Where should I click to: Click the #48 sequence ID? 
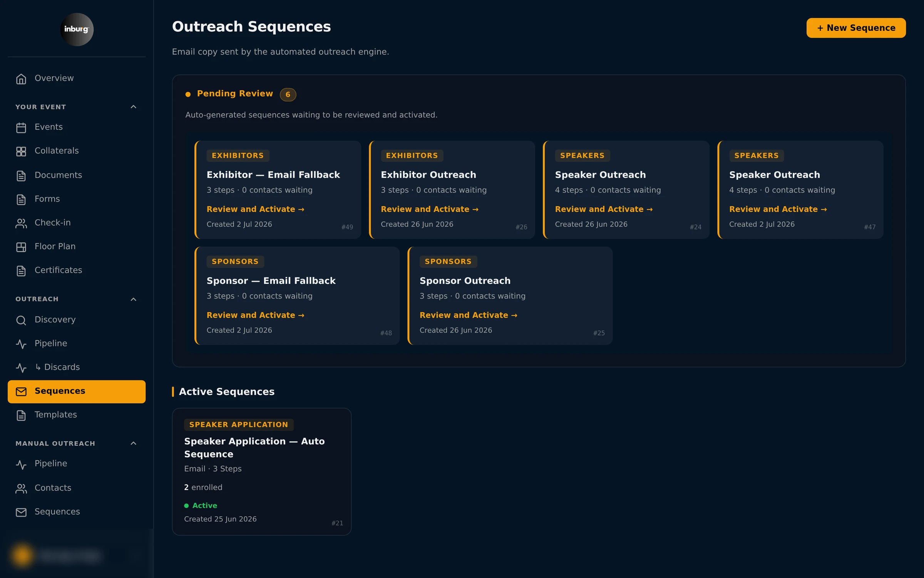pos(386,333)
